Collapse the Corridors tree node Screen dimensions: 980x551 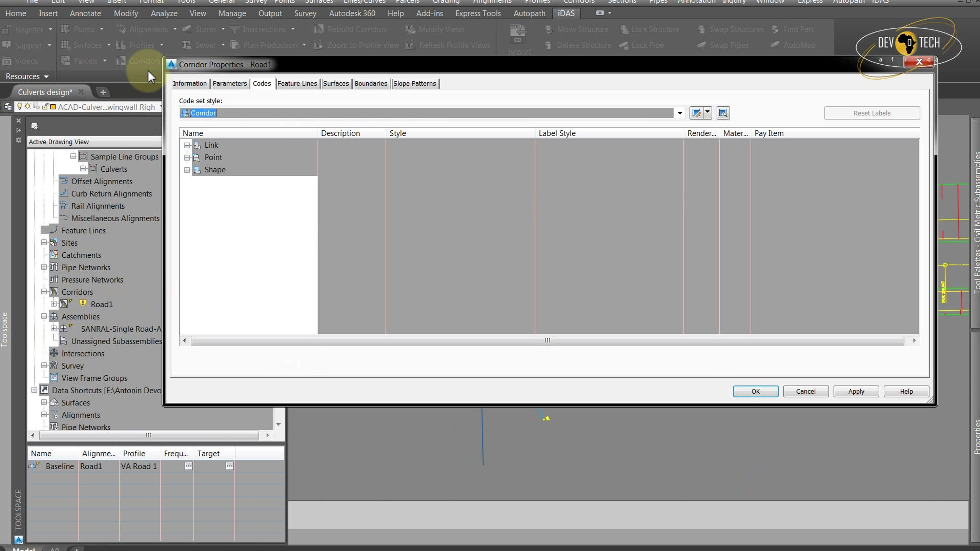[x=44, y=292]
